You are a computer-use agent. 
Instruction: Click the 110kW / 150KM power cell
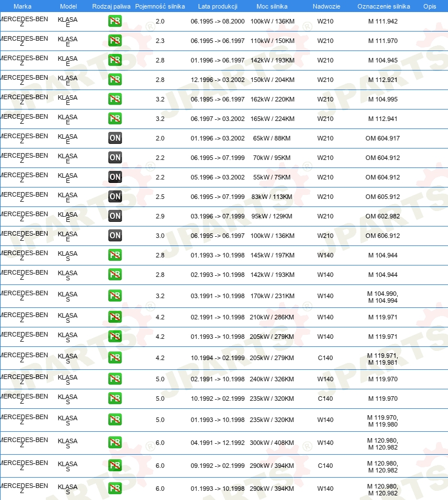pos(273,41)
